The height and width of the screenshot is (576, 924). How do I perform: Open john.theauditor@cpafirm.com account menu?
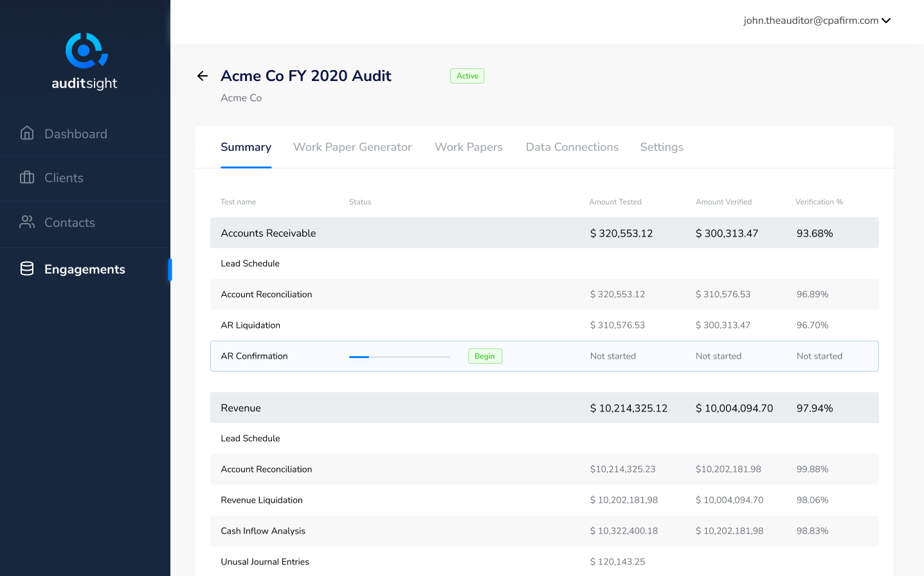pos(810,21)
